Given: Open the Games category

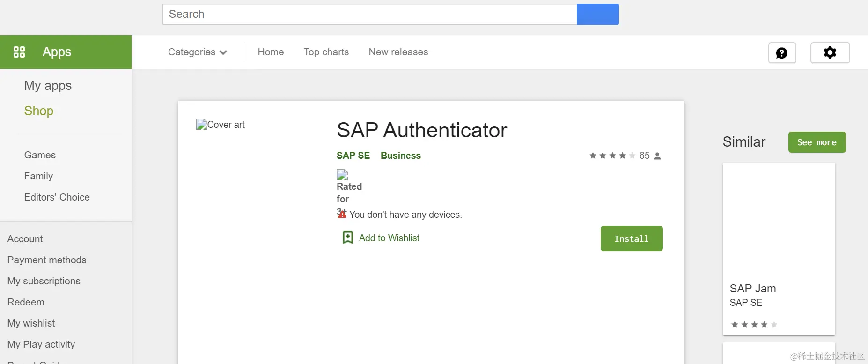Looking at the screenshot, I should pyautogui.click(x=40, y=155).
